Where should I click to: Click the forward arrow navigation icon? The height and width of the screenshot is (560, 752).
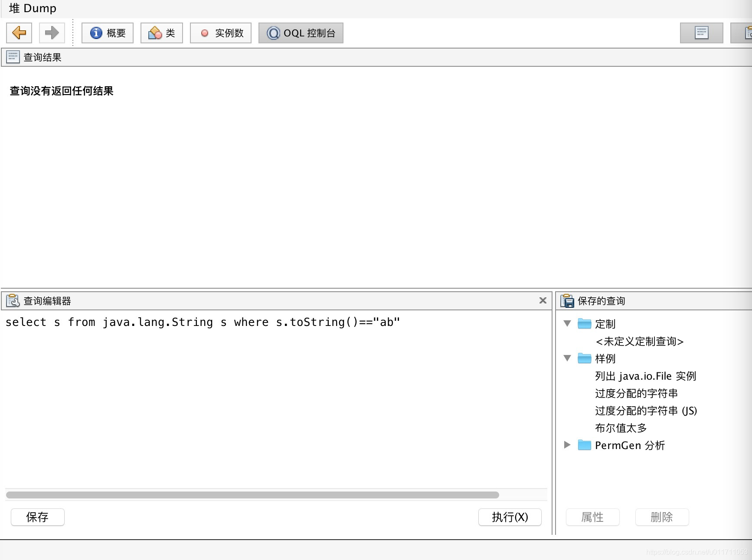(x=52, y=33)
